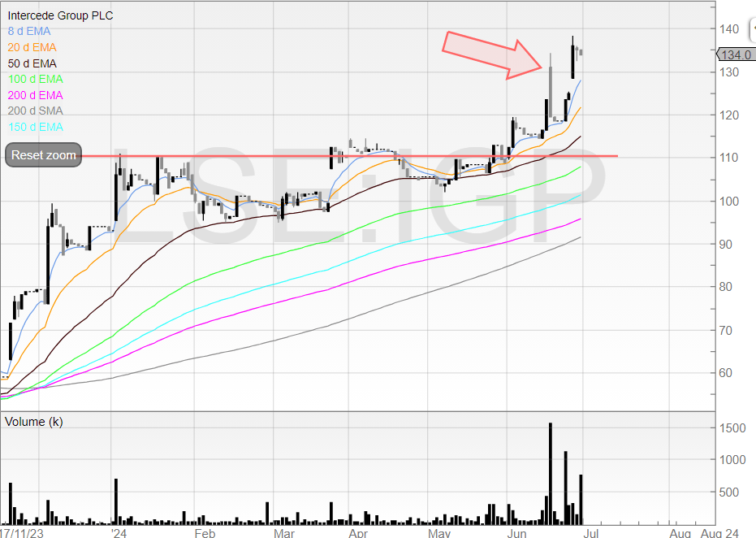Click the Jul date axis label
756x538 pixels.
591,532
